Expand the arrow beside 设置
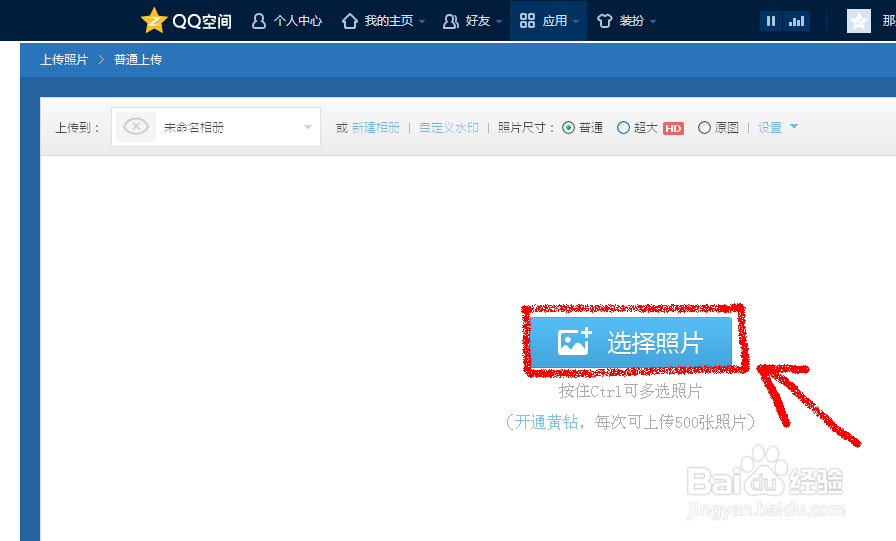 [794, 126]
